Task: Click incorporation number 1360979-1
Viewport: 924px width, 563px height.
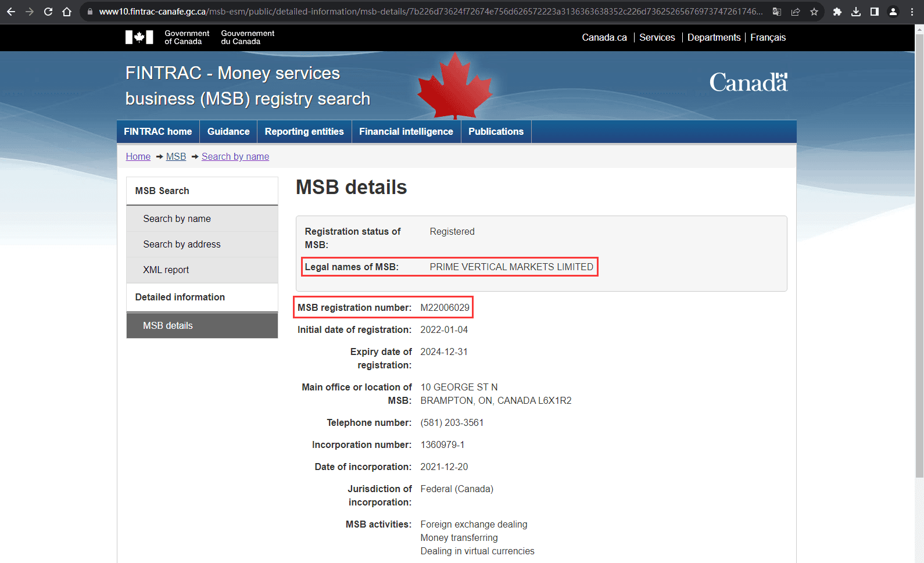Action: coord(442,444)
